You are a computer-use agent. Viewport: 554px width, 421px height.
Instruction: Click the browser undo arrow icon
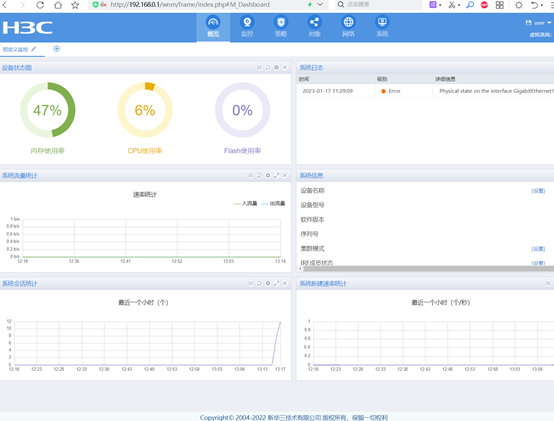click(x=535, y=5)
